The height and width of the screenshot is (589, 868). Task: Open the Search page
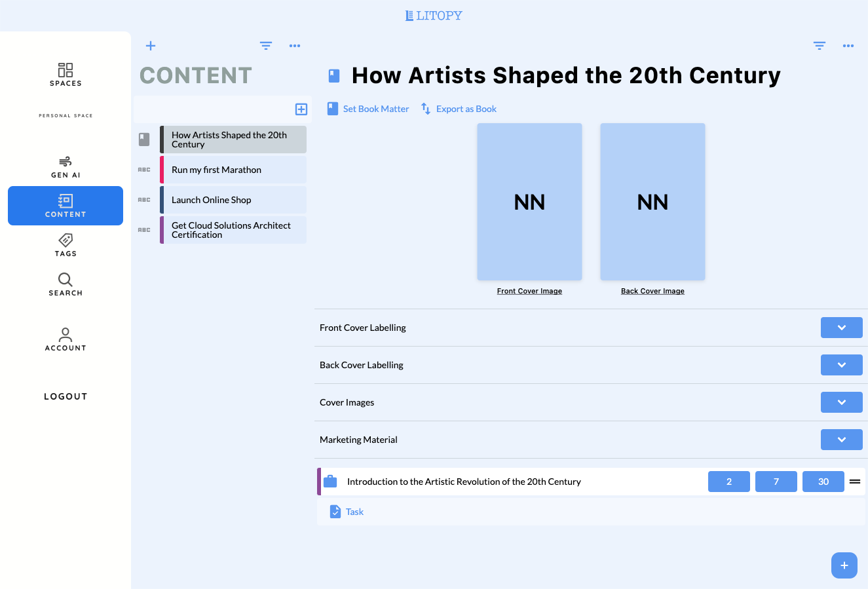point(66,284)
